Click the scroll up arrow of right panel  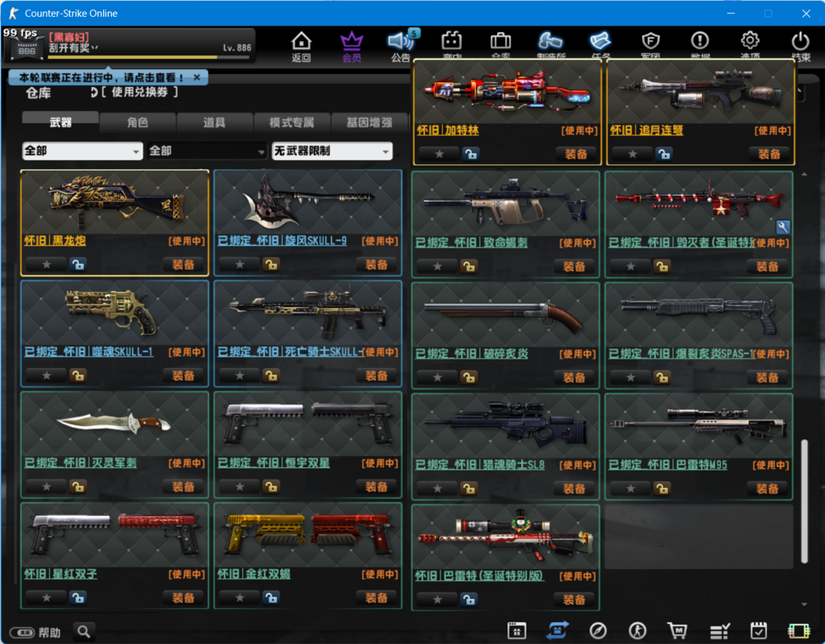point(804,174)
